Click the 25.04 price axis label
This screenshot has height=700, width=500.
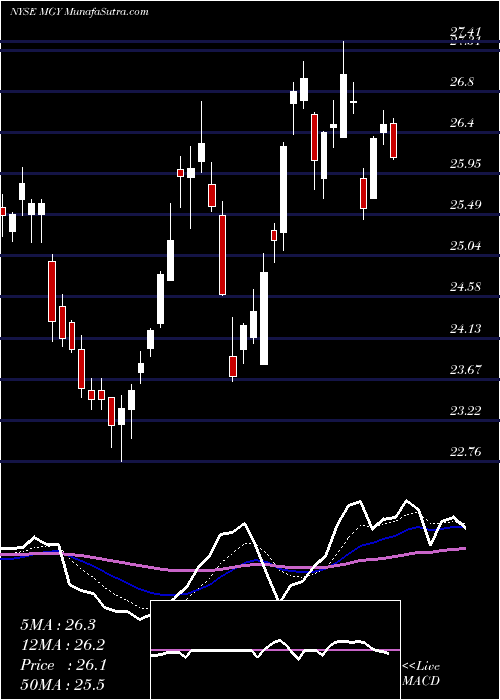click(x=468, y=246)
